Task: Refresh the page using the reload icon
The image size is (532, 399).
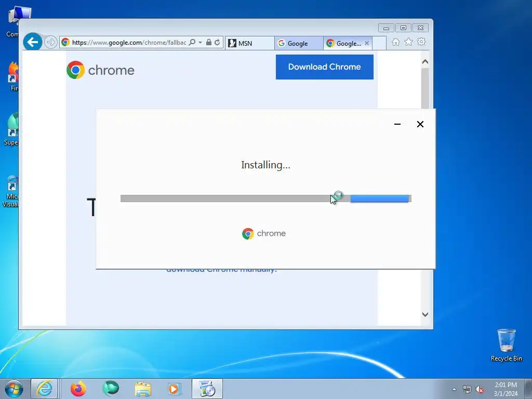Action: click(217, 43)
